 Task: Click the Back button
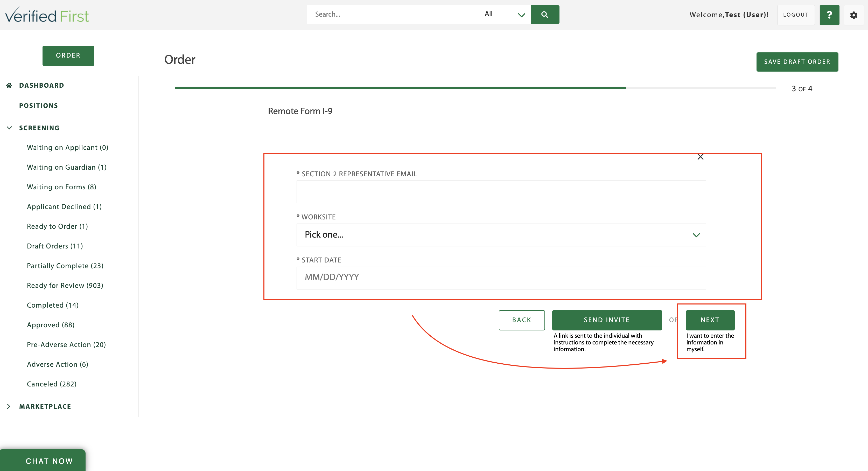522,320
